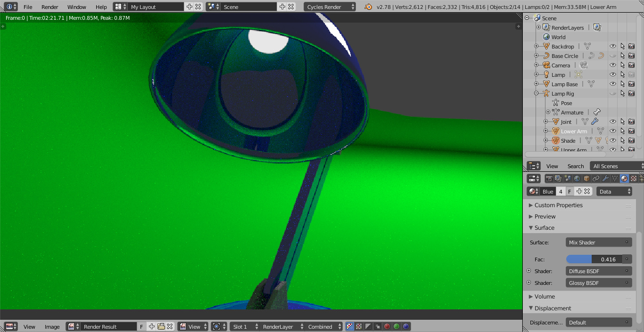Viewport: 644px width, 332px height.
Task: Click the Blue material name field
Action: [x=548, y=191]
